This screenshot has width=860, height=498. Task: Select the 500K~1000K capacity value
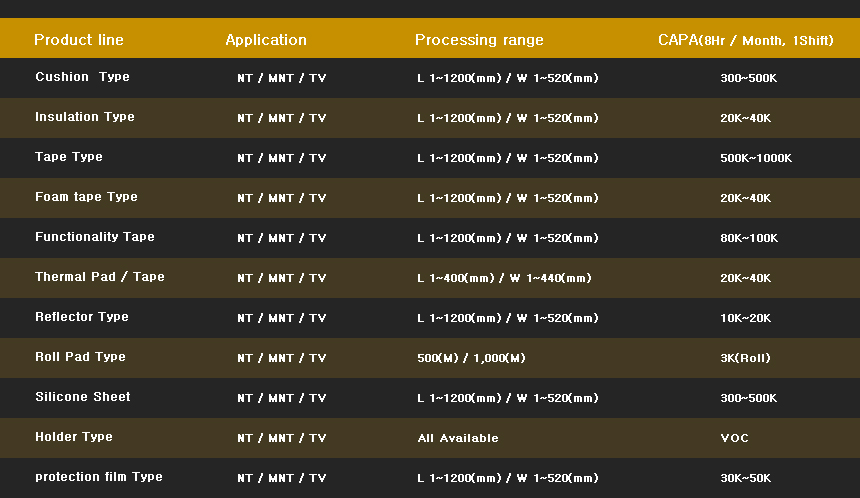click(x=756, y=158)
